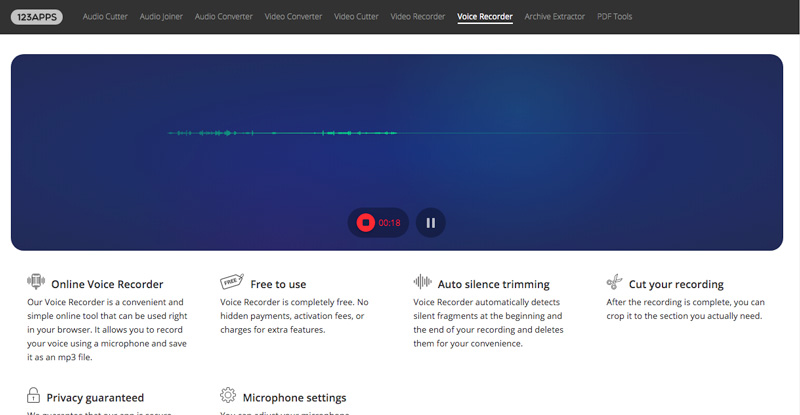
Task: Click the Auto silence trimming waveform icon
Action: coord(422,283)
